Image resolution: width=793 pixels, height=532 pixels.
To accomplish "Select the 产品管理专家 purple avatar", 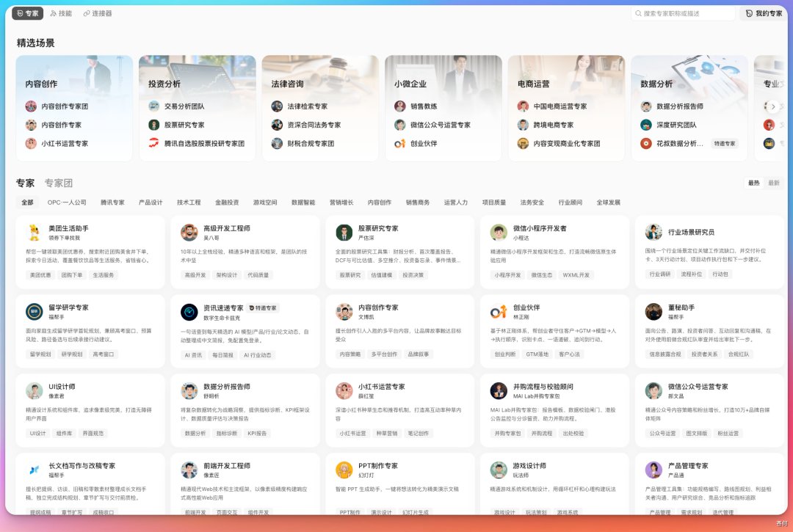I will [x=653, y=470].
